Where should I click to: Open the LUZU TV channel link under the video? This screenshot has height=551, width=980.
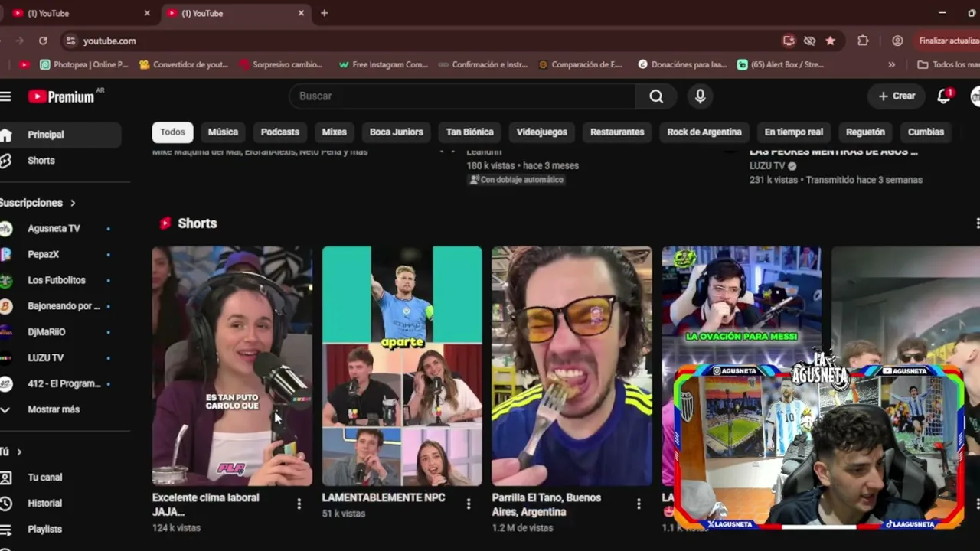(767, 165)
